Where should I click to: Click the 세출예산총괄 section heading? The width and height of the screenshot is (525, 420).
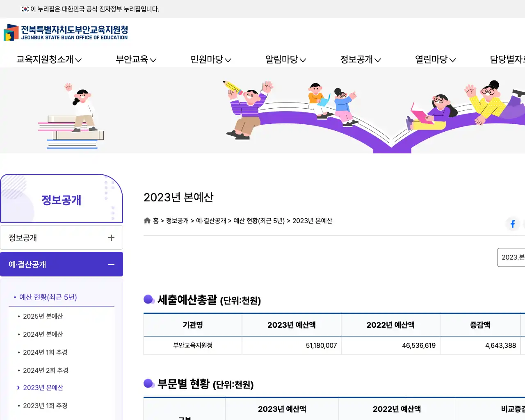click(x=209, y=300)
